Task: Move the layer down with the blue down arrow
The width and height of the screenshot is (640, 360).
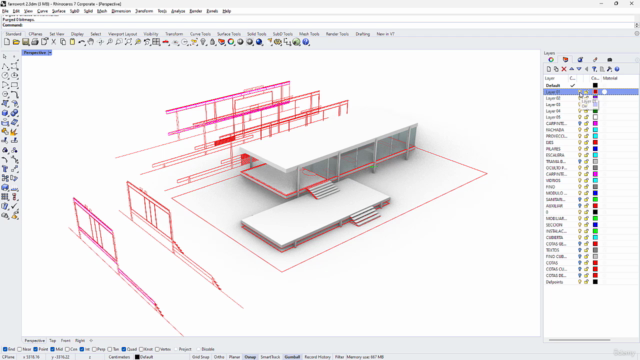Action: [x=579, y=69]
